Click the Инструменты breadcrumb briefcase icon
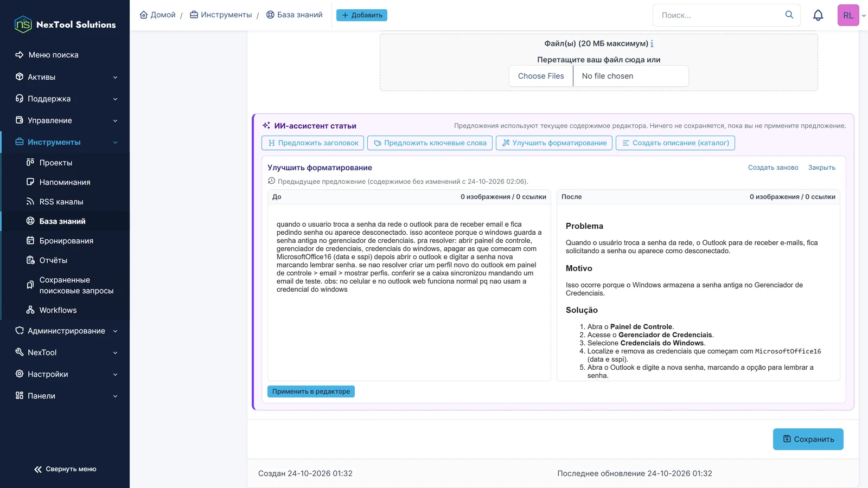This screenshot has height=488, width=868. (x=194, y=15)
